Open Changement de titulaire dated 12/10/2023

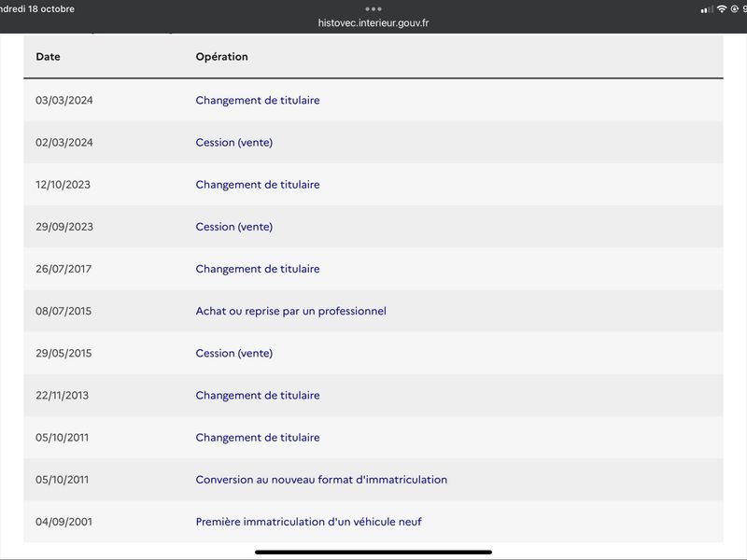click(258, 185)
